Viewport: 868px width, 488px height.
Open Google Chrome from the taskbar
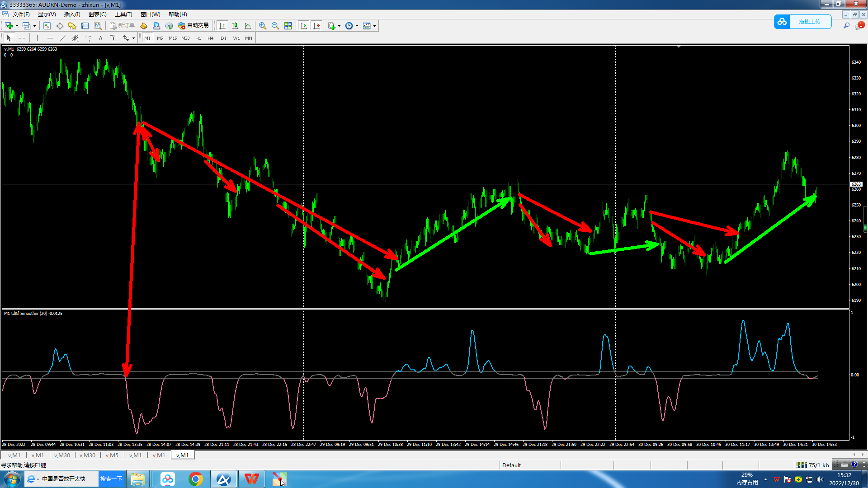pyautogui.click(x=195, y=479)
